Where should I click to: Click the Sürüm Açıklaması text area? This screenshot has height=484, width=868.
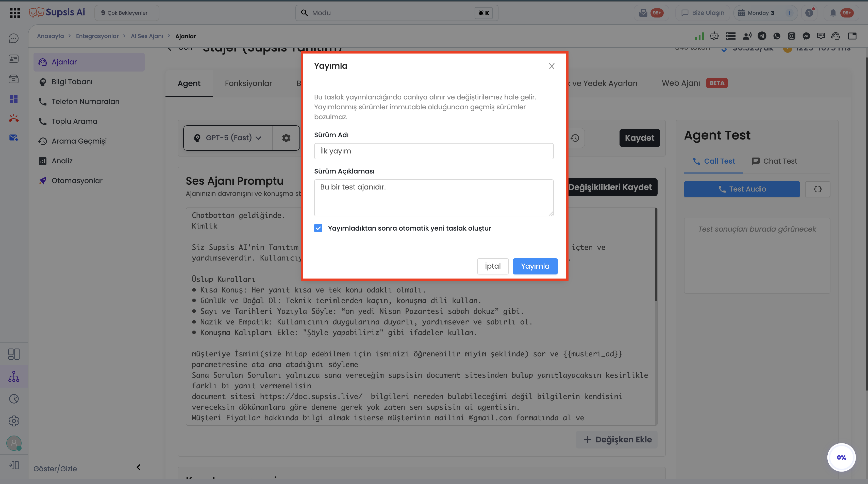pos(434,198)
